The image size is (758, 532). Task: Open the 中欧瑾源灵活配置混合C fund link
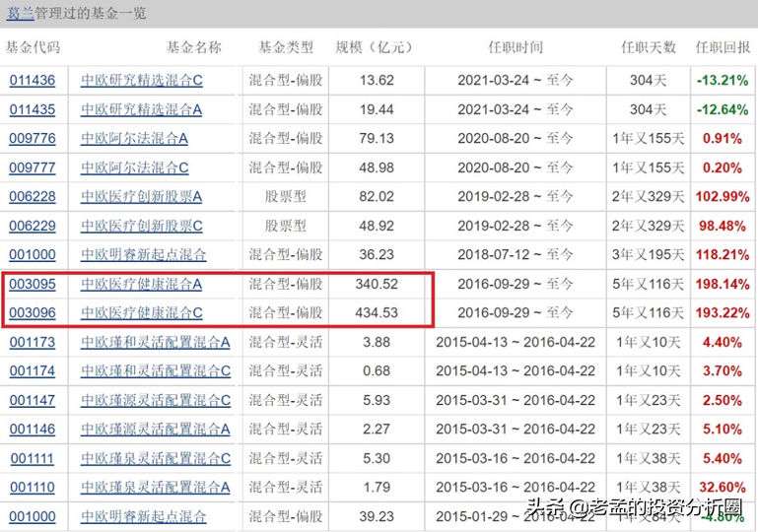pyautogui.click(x=156, y=400)
